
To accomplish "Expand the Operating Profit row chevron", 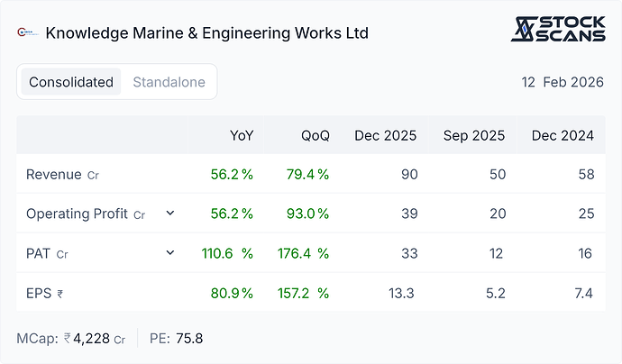I will (x=170, y=214).
